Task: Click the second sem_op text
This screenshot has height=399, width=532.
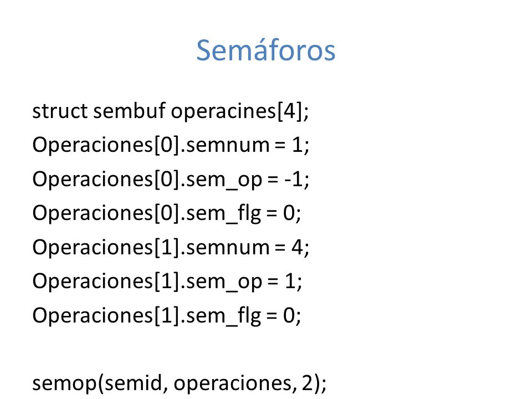Action: coord(224,282)
